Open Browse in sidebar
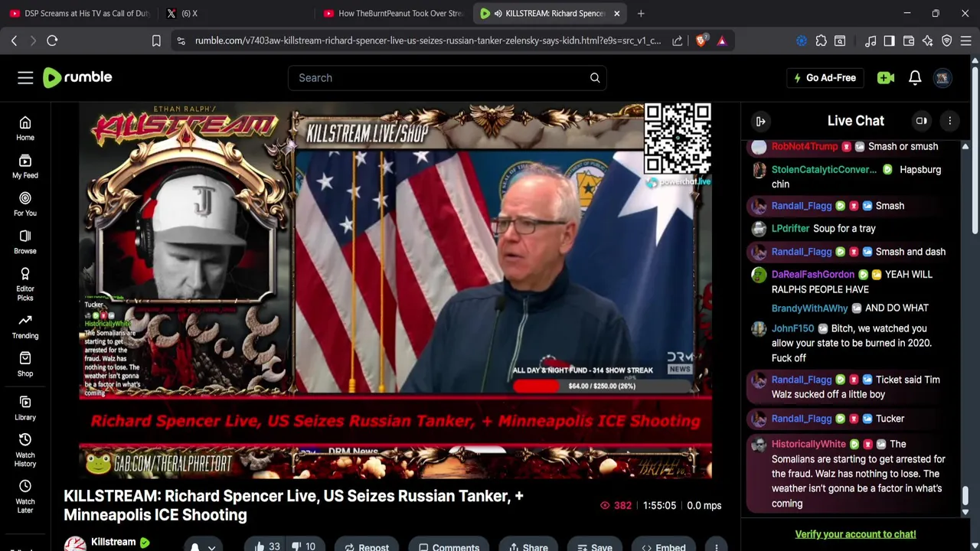Viewport: 980px width, 551px height. point(25,242)
